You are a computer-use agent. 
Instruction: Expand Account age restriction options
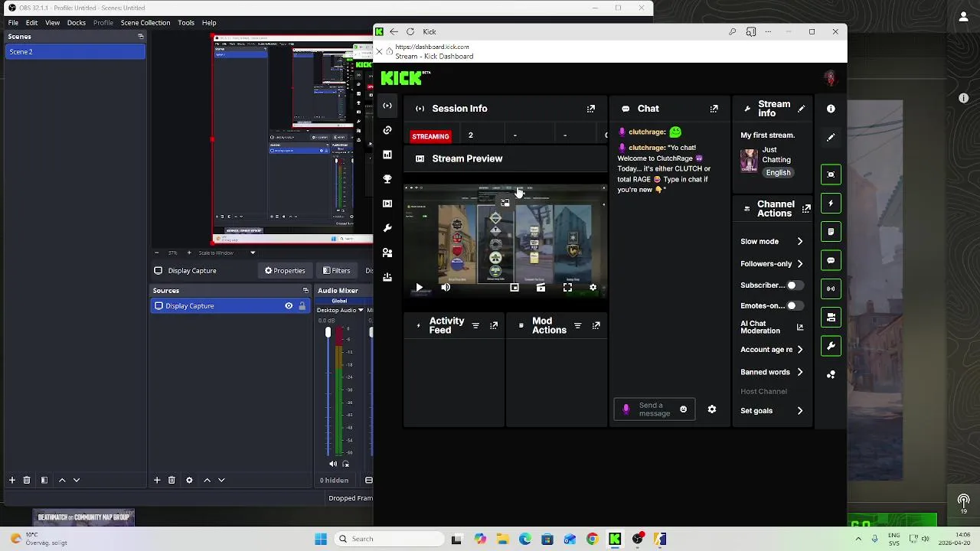point(800,350)
